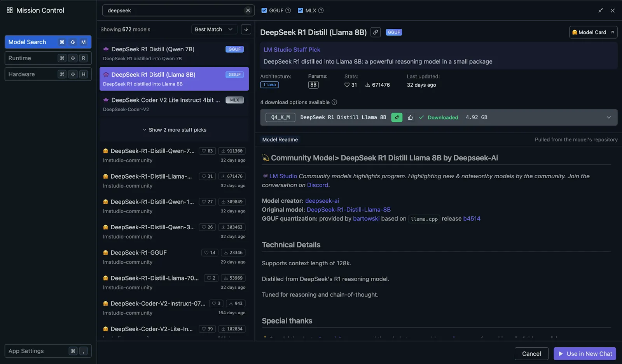This screenshot has width=622, height=364.
Task: Expand Show 2 more staff picks
Action: pos(174,130)
